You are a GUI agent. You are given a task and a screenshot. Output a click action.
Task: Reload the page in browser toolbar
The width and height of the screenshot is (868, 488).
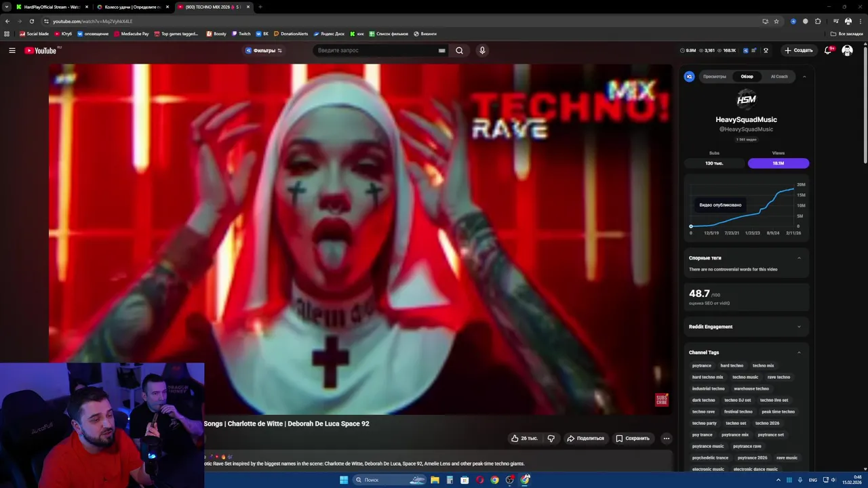[x=31, y=21]
